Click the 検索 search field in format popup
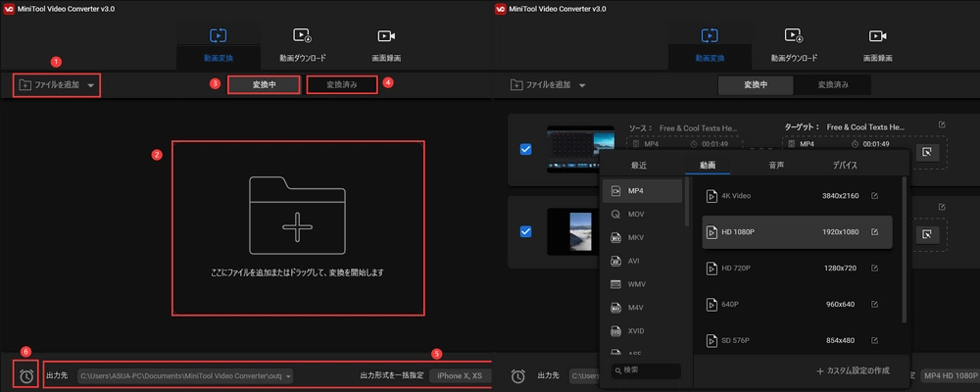The width and height of the screenshot is (980, 392). 647,370
